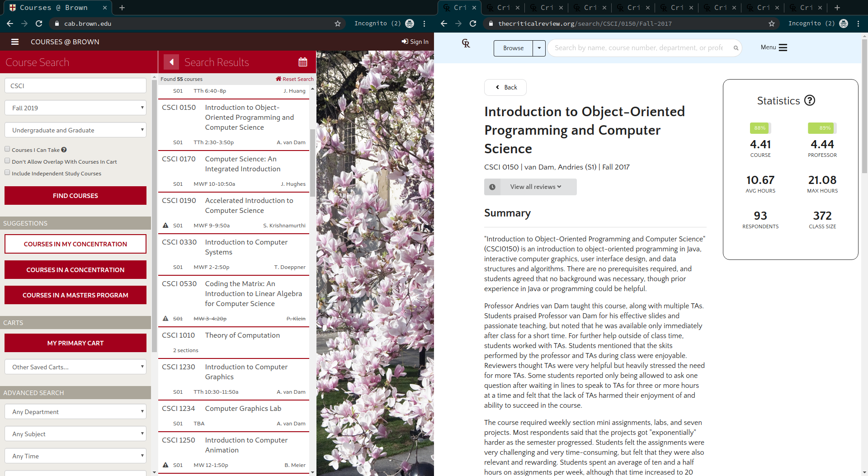868x476 pixels.
Task: Reload the cab.brown.edu page
Action: [39, 24]
